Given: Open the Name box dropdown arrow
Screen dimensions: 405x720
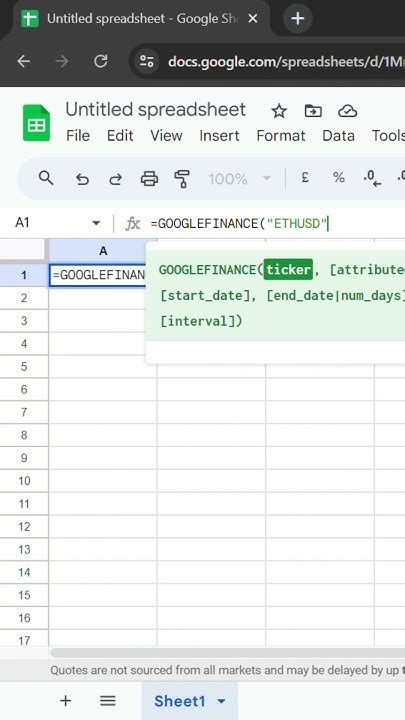Looking at the screenshot, I should (x=96, y=224).
